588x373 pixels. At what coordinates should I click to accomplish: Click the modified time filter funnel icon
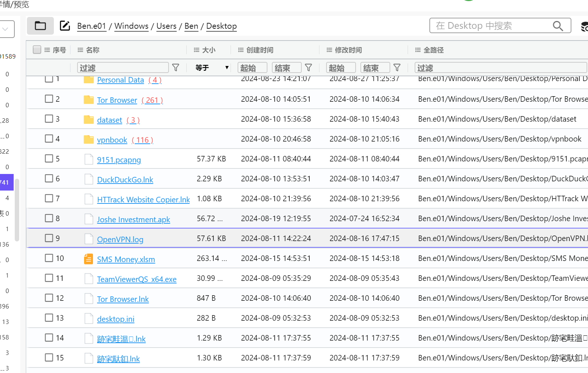[x=397, y=67]
